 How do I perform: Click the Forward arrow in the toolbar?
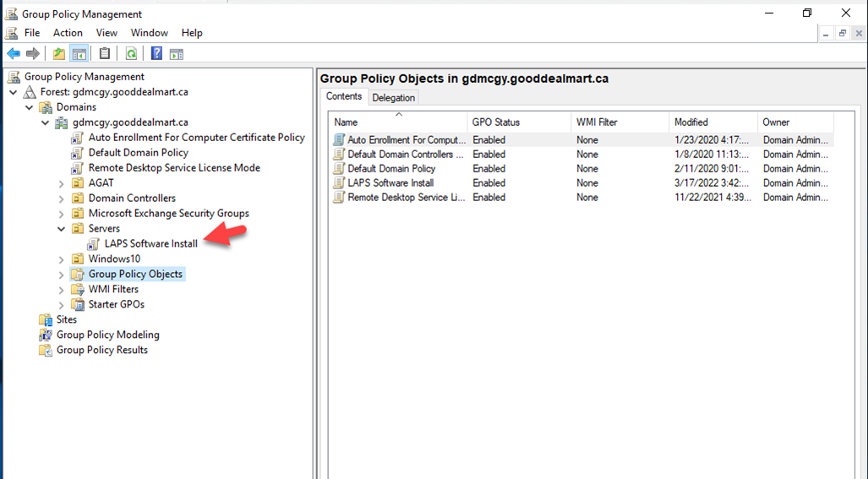tap(33, 54)
